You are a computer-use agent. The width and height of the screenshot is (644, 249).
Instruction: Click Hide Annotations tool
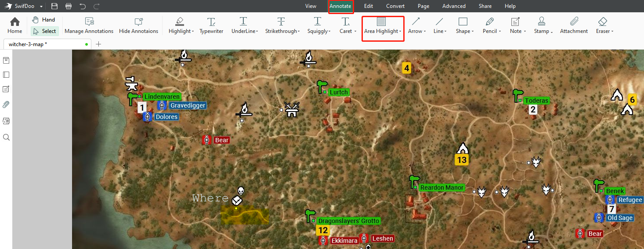point(139,25)
